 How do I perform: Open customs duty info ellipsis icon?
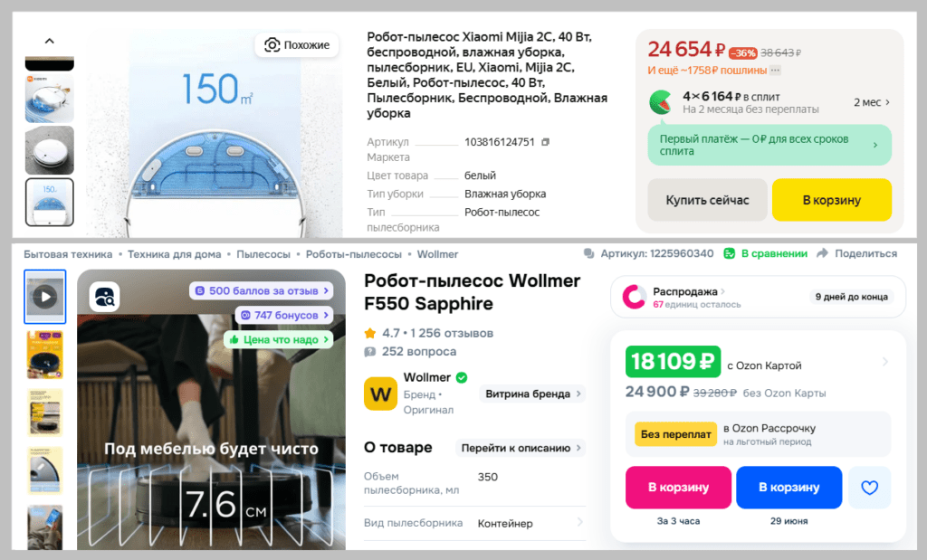(775, 71)
